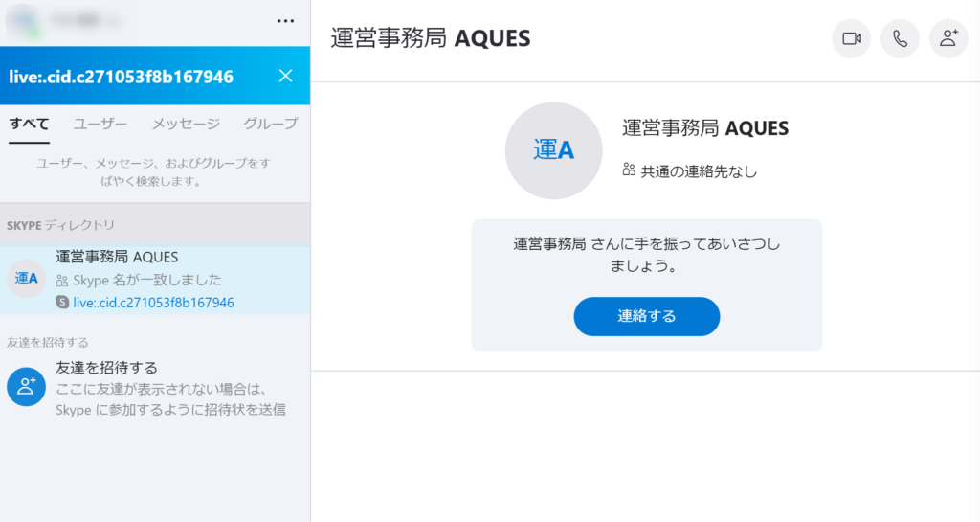Click the add-person icon in the header

[x=948, y=38]
